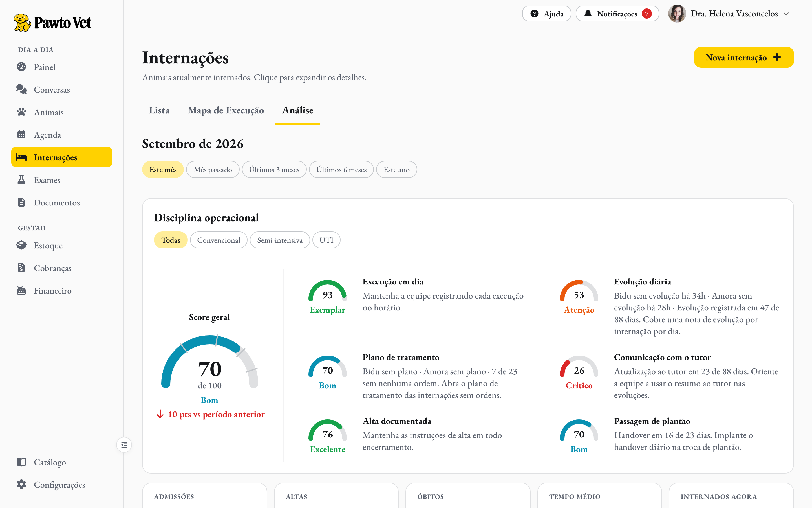812x508 pixels.
Task: Select the Este mês period filter
Action: [x=163, y=170]
